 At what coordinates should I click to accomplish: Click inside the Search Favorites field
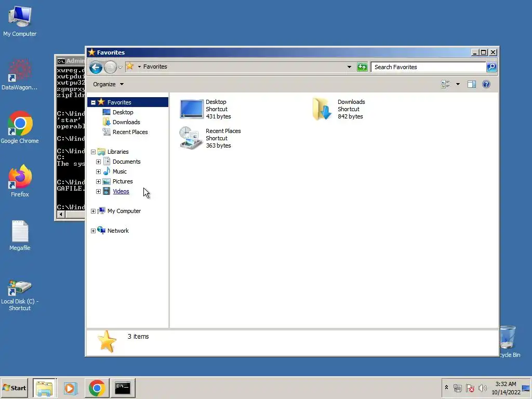pos(428,67)
